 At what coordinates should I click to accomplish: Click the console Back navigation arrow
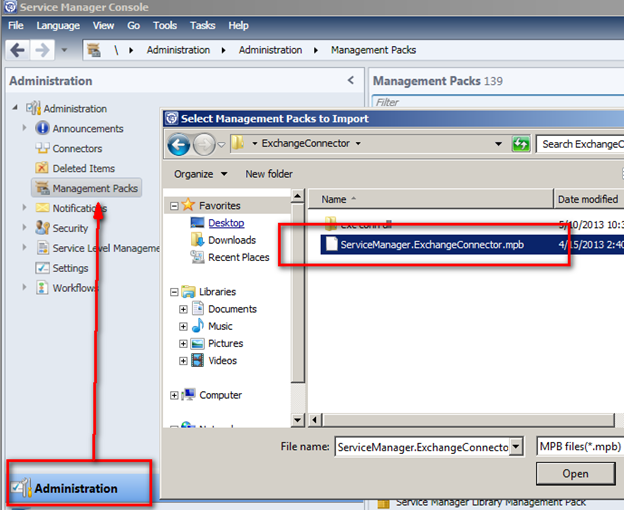point(18,50)
